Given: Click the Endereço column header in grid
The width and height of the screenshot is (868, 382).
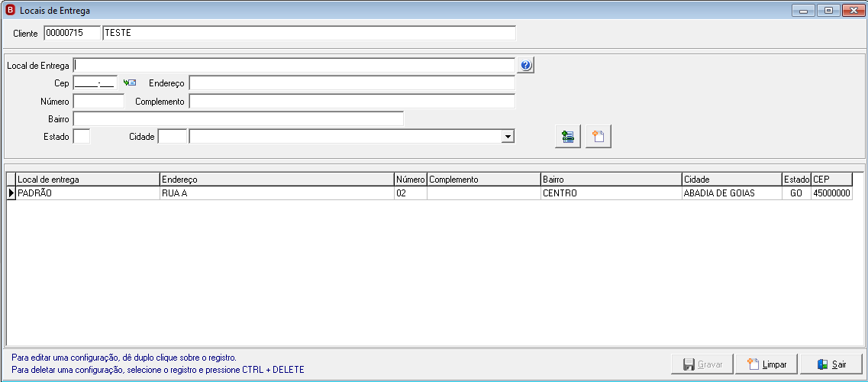Looking at the screenshot, I should 277,180.
